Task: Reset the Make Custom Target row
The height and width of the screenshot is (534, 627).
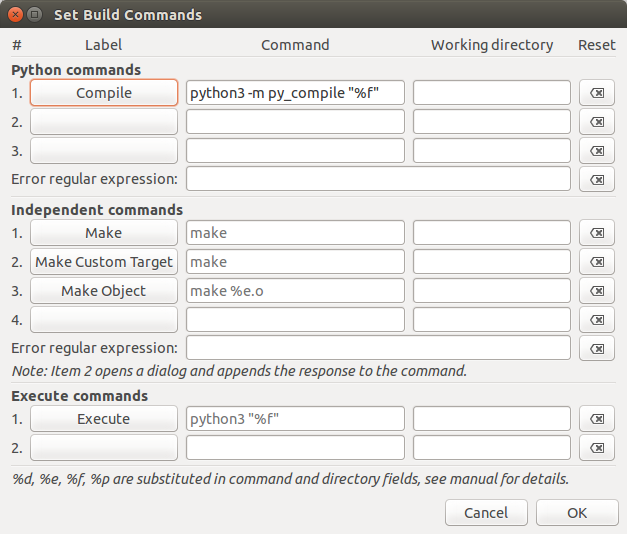Action: coord(596,262)
